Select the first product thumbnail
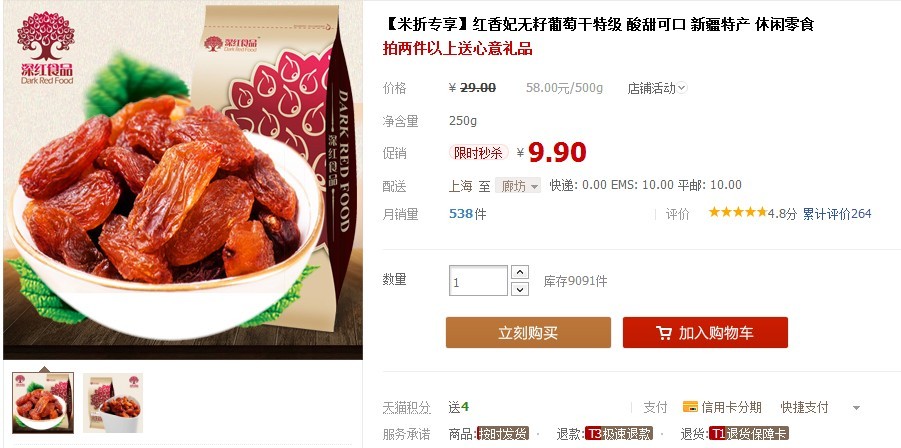901x448 pixels. (43, 403)
